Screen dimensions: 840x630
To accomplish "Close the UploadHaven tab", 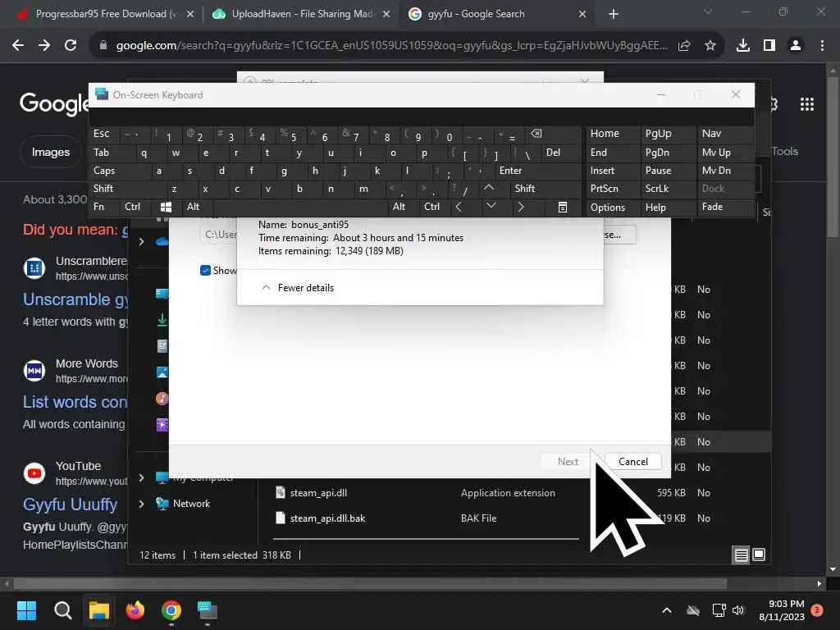I will 386,15.
